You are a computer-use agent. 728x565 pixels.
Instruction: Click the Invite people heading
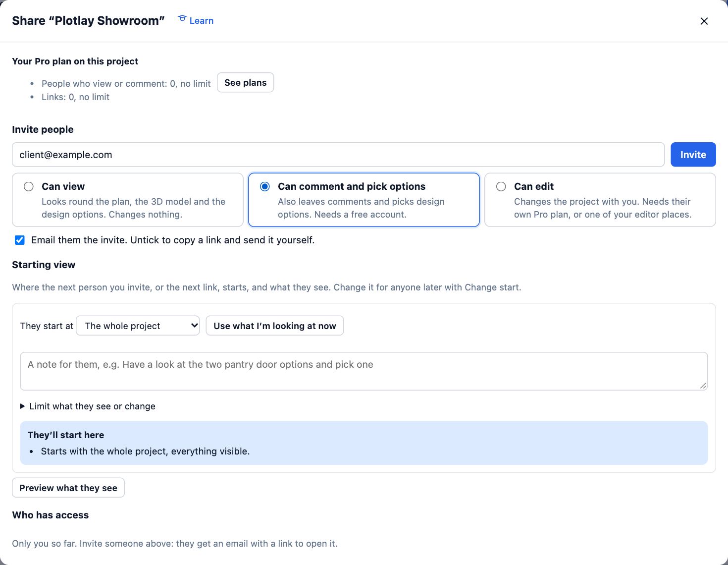pyautogui.click(x=43, y=129)
